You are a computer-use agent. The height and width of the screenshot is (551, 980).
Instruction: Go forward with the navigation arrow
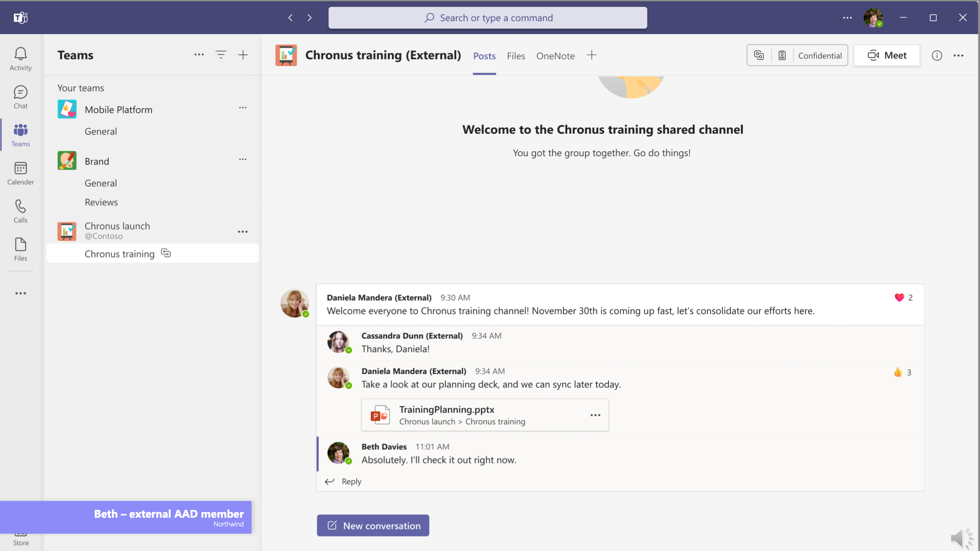click(309, 17)
